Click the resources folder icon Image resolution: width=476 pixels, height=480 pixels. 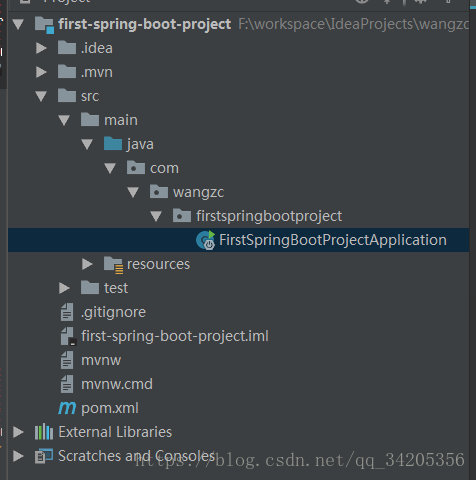coord(113,265)
